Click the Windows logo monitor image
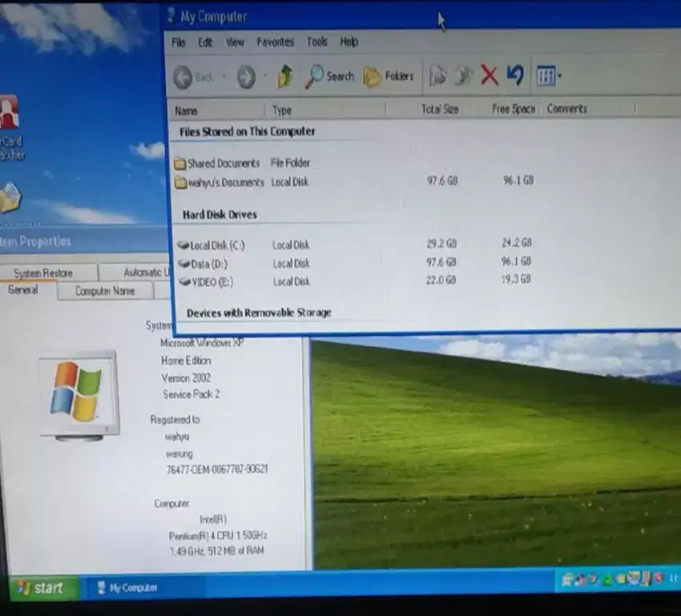The width and height of the screenshot is (681, 616). pos(79,396)
